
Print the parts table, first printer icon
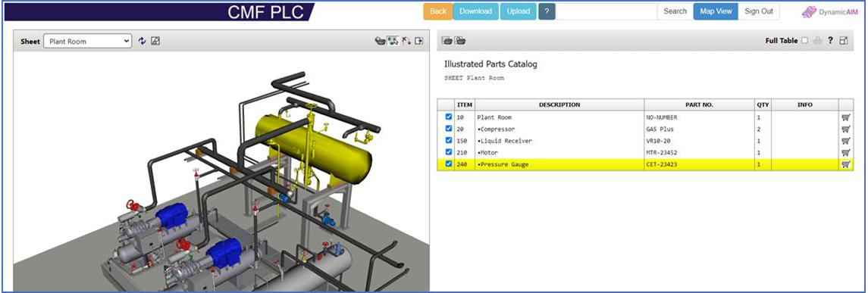[x=447, y=40]
